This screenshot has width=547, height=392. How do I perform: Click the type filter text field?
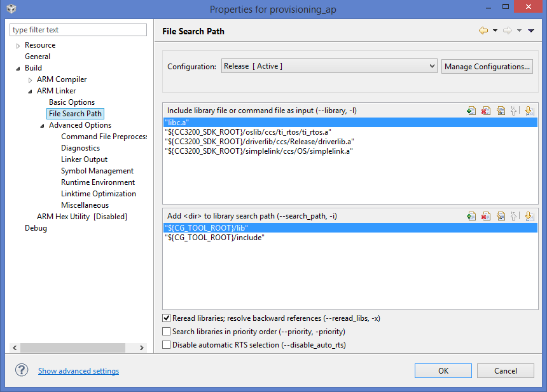(x=78, y=30)
